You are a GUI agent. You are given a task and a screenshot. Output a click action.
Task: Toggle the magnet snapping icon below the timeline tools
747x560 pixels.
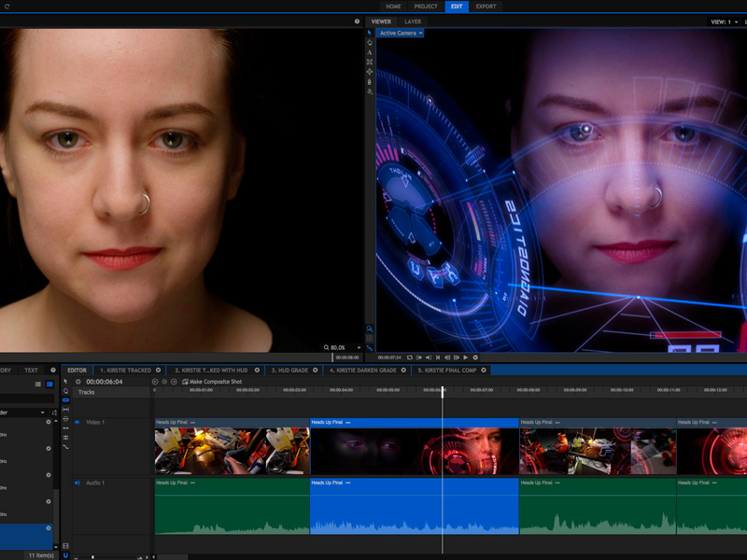65,554
